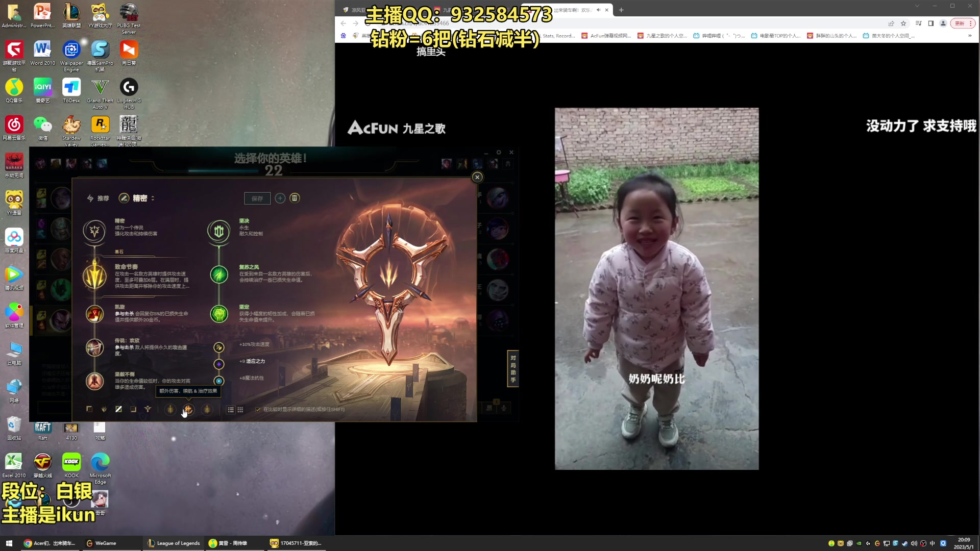The width and height of the screenshot is (980, 551).
Task: Open the AcFun弹幕视频网 bookmark
Action: point(606,36)
